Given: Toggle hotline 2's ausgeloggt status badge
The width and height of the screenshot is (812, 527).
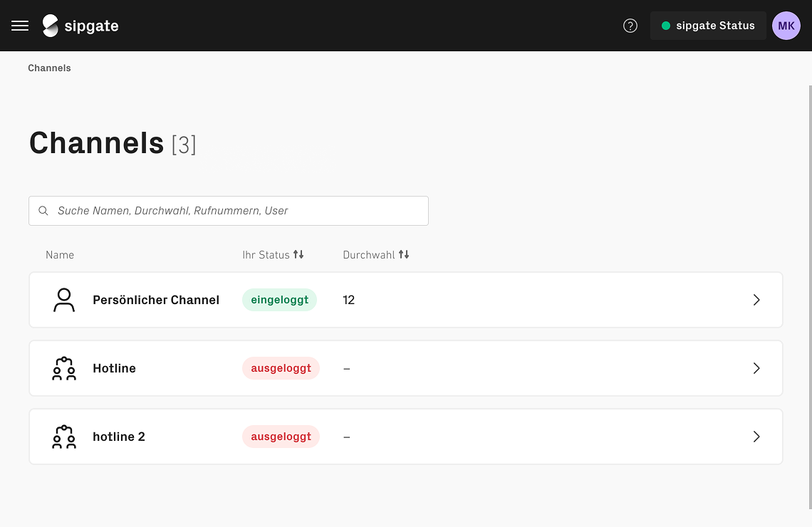Looking at the screenshot, I should [281, 437].
